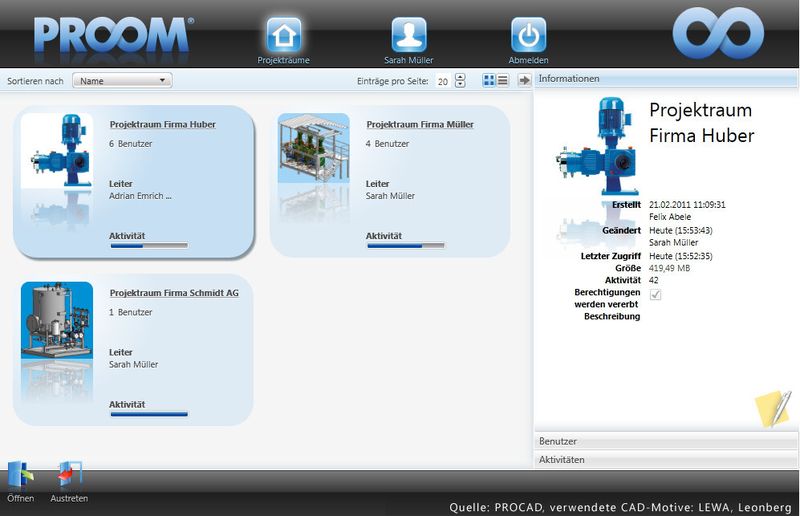Click the activity value '42'
The height and width of the screenshot is (516, 800).
[654, 280]
